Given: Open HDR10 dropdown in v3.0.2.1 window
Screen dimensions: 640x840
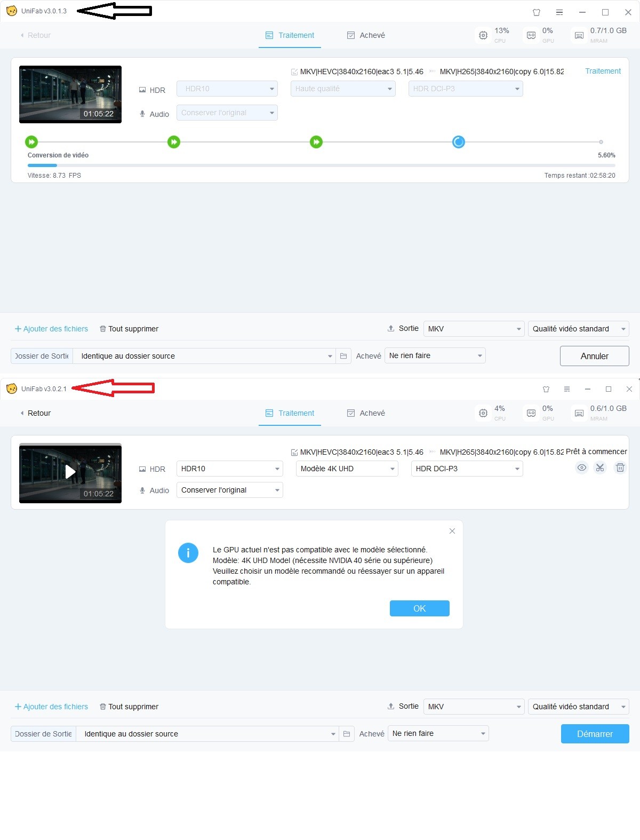Looking at the screenshot, I should point(229,469).
